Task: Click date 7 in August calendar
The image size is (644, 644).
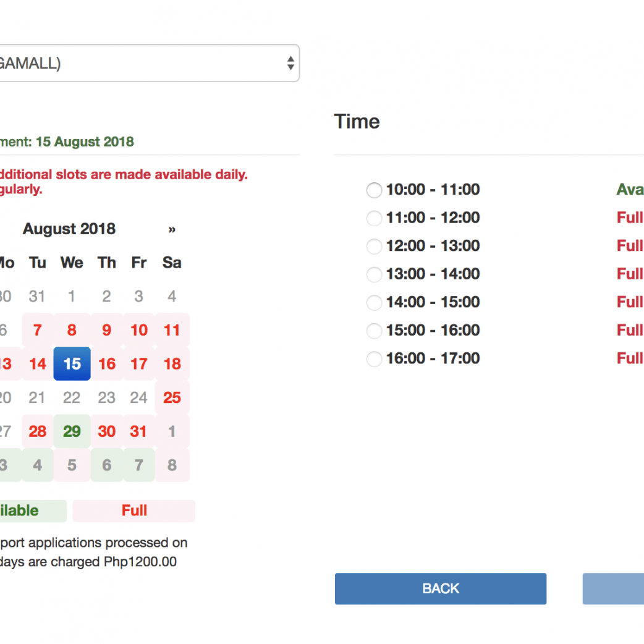Action: point(38,330)
